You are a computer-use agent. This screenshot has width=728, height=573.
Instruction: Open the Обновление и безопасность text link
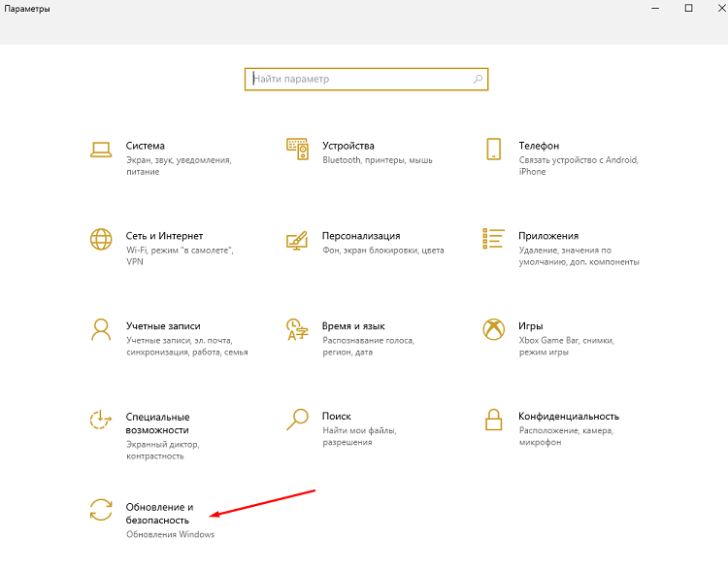(x=159, y=514)
